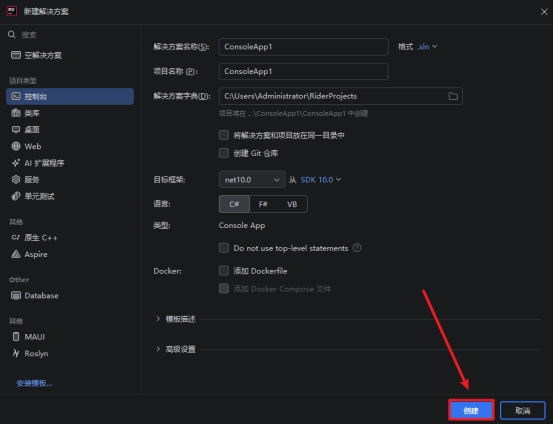The height and width of the screenshot is (425, 554).
Task: Select MAUI label in list
Action: point(35,337)
